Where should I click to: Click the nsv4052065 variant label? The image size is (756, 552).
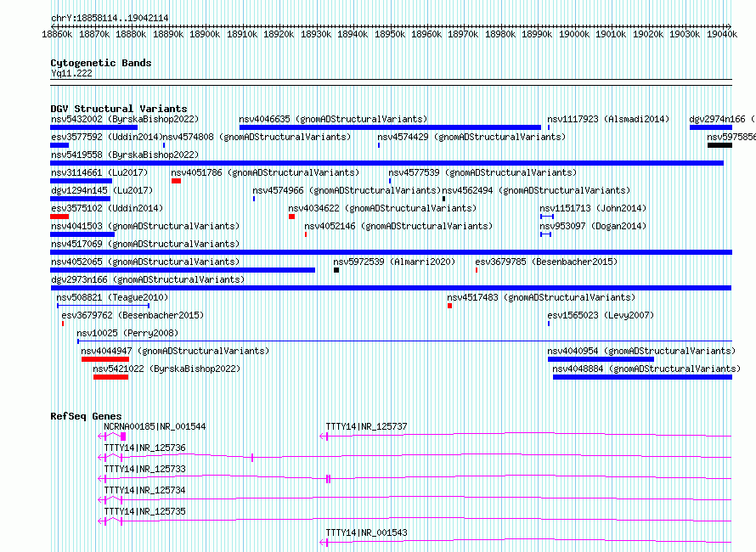(145, 262)
